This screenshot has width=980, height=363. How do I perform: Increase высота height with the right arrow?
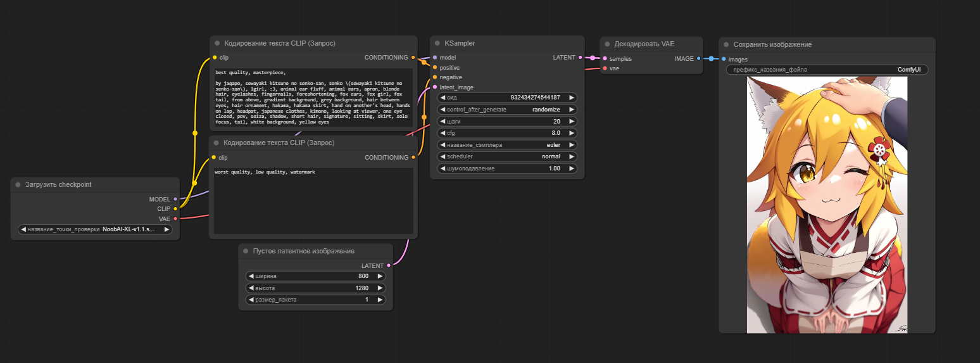click(380, 288)
